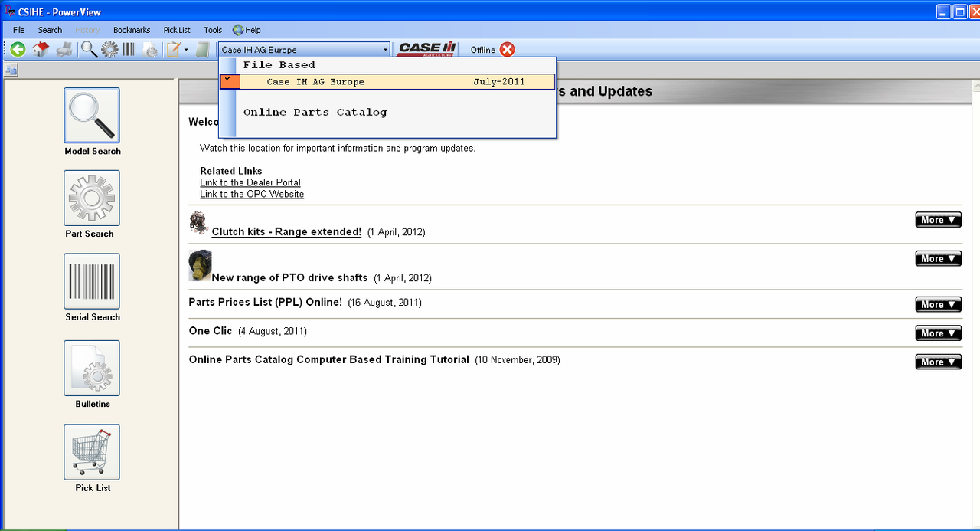
Task: Select the Clutch kits thumbnail image
Action: click(198, 224)
